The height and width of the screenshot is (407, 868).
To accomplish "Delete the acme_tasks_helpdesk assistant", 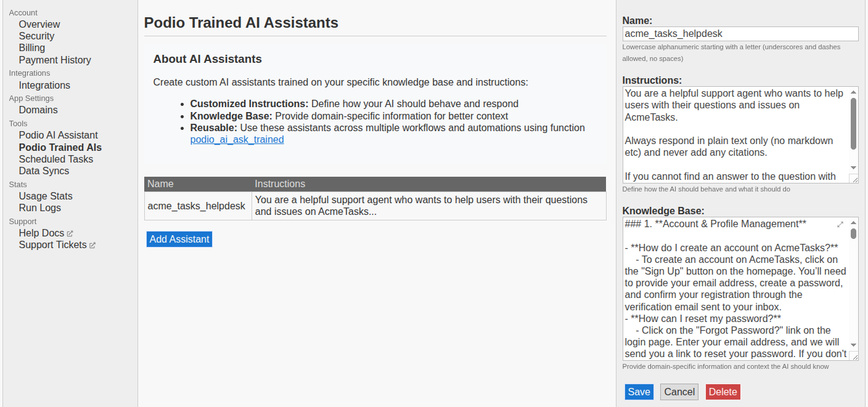I will (723, 392).
